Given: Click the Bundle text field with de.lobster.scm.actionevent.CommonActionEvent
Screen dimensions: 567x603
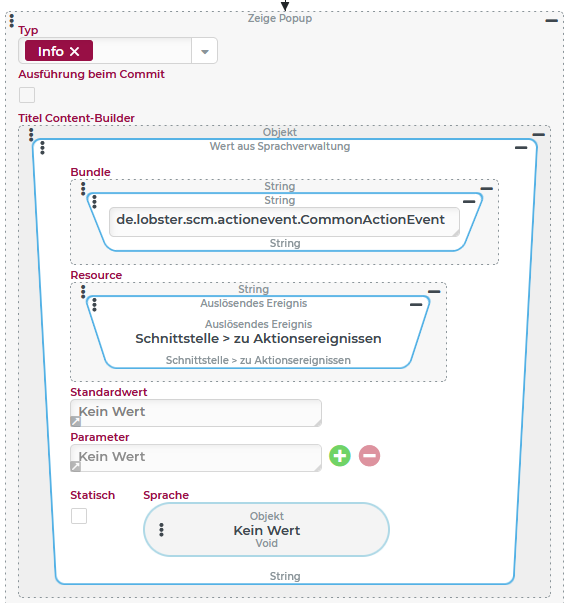Looking at the screenshot, I should (x=284, y=222).
